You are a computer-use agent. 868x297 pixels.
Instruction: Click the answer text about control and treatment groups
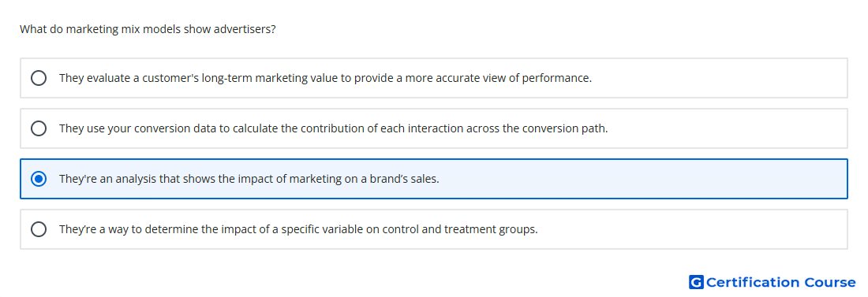click(x=298, y=229)
